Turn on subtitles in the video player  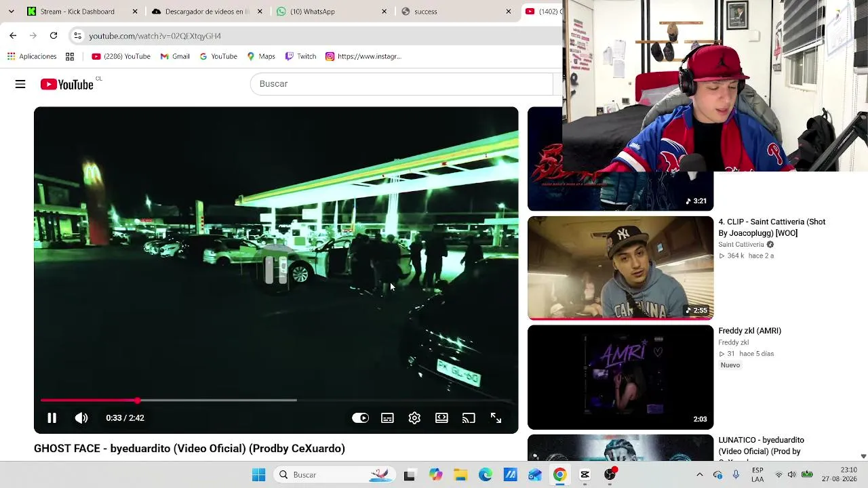click(x=387, y=418)
